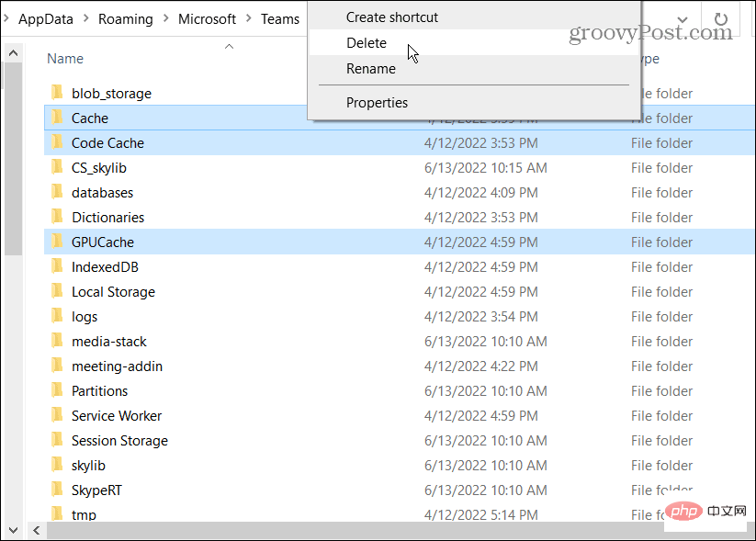The width and height of the screenshot is (756, 541).
Task: Select the Partitions folder name
Action: click(100, 391)
